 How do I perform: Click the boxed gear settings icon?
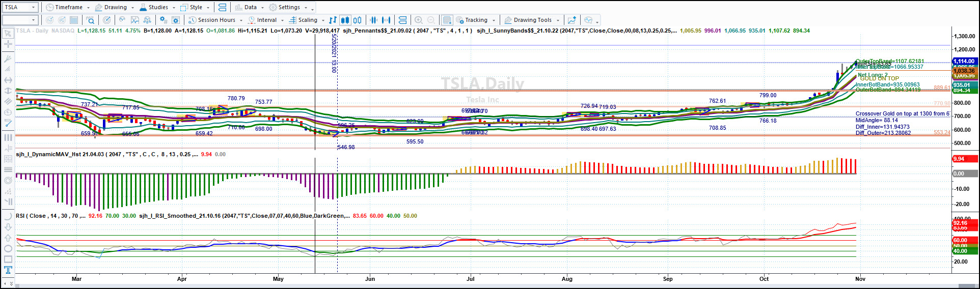(176, 20)
